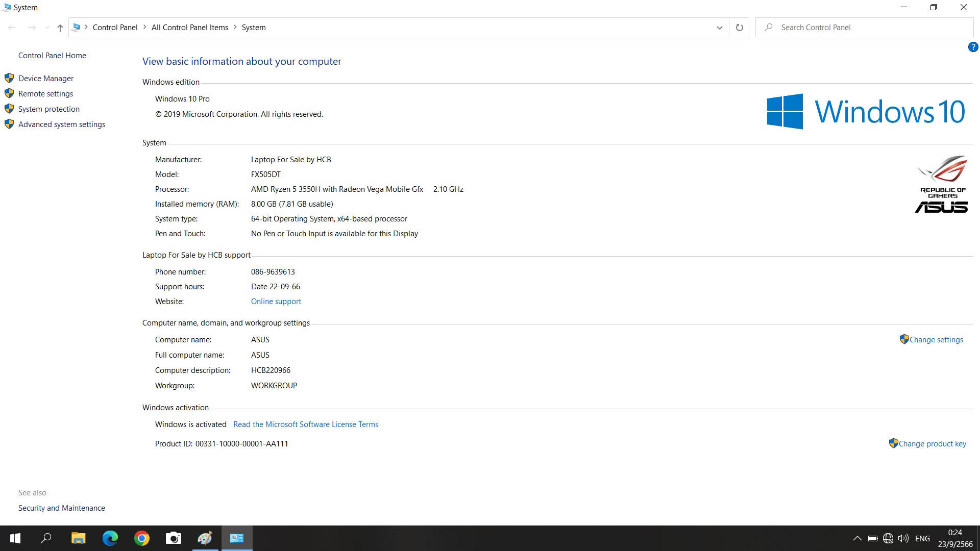The height and width of the screenshot is (551, 980).
Task: Expand the address bar history dropdown
Action: tap(719, 28)
